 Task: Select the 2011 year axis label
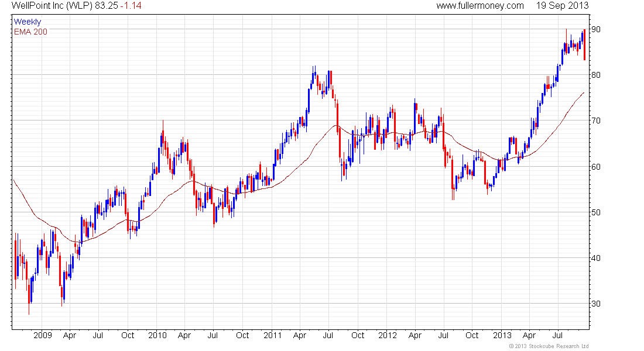tap(273, 335)
